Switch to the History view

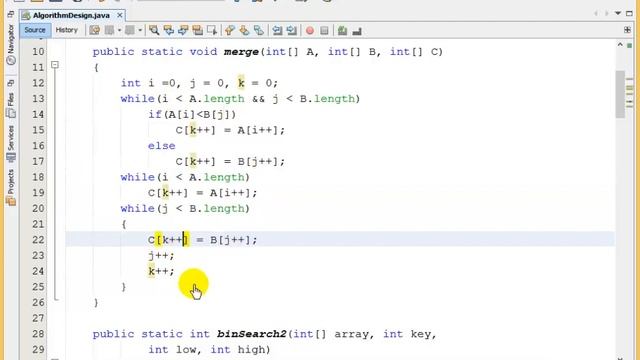(x=67, y=30)
